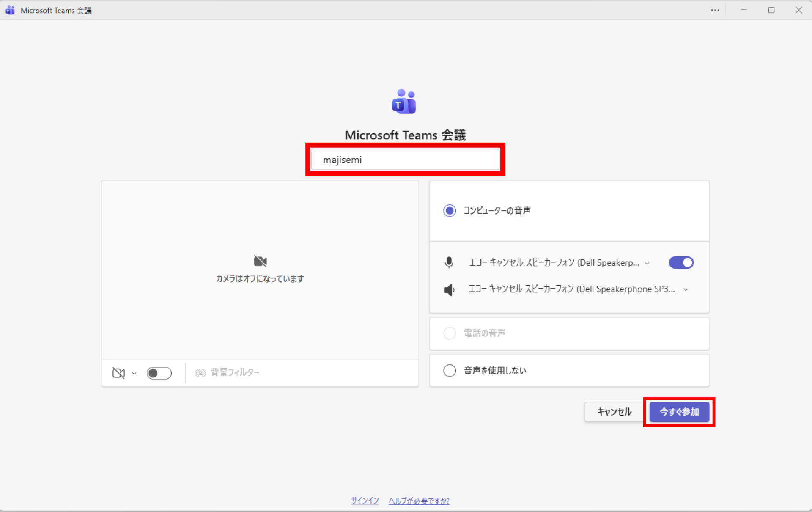Mute microphone with the toggle switch

681,263
